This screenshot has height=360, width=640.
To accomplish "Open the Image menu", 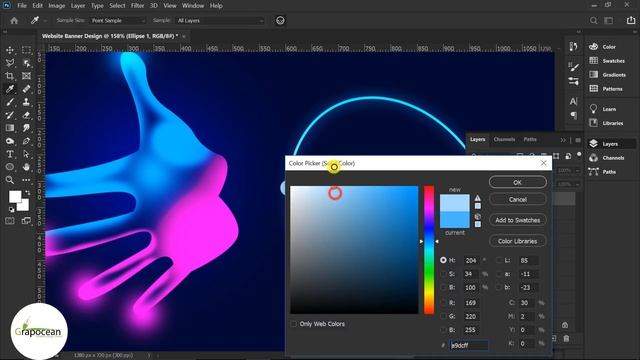I will pos(57,6).
